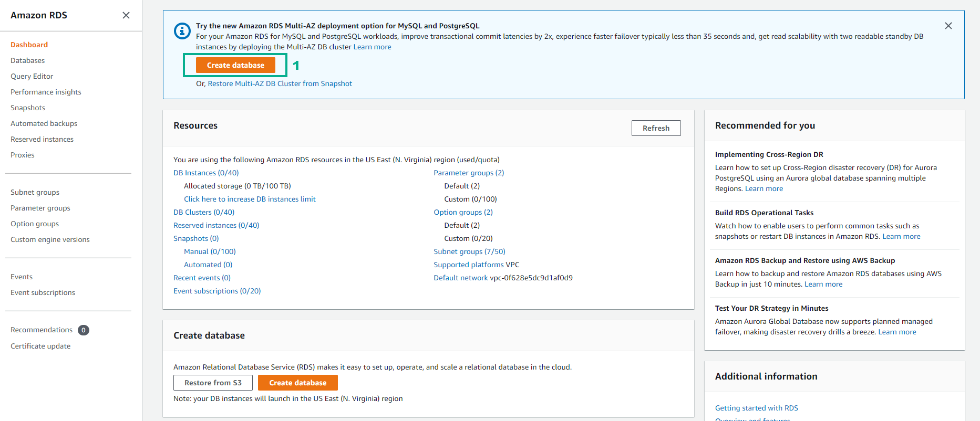Open Event subscriptions (0/20) resource link
The height and width of the screenshot is (421, 980).
[217, 291]
